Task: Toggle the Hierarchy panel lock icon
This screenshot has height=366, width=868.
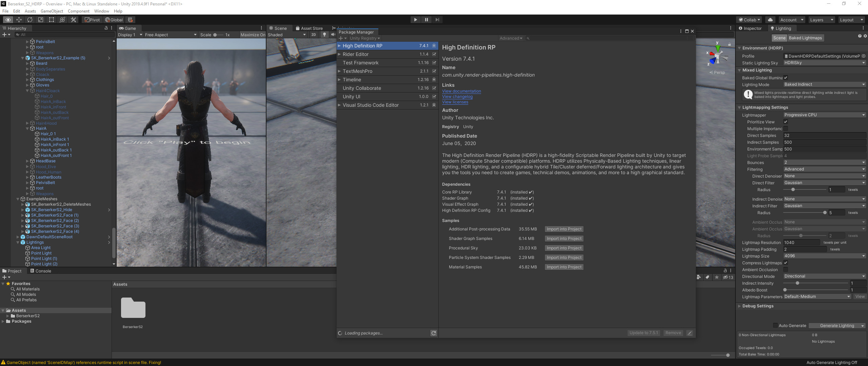Action: [106, 28]
